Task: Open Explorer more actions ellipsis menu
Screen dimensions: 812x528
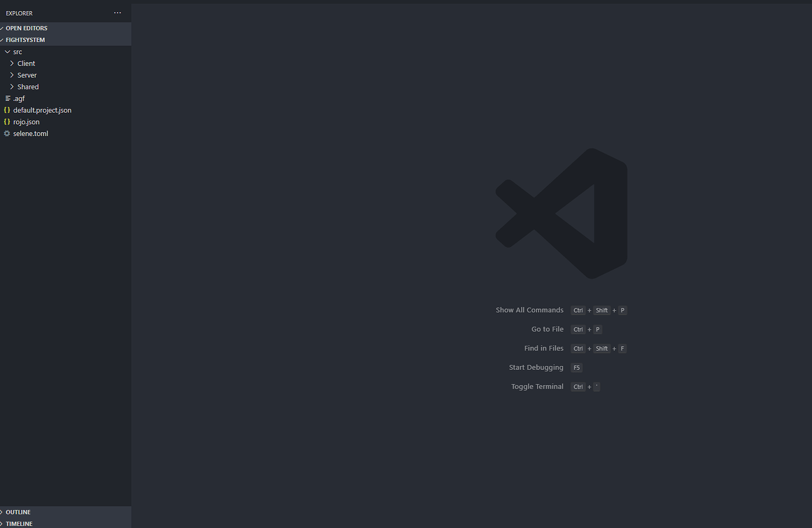Action: coord(118,13)
